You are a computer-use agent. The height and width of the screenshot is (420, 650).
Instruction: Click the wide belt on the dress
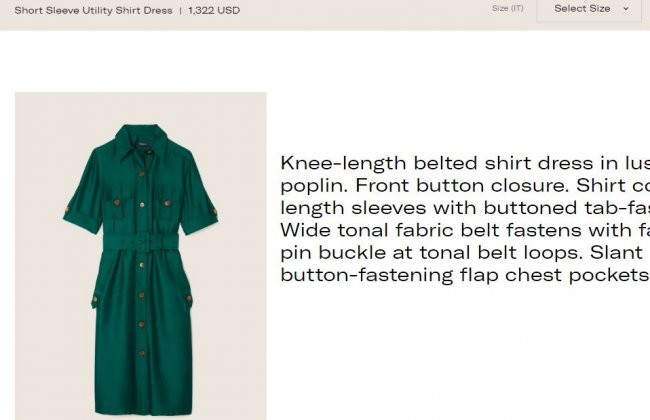(x=141, y=243)
